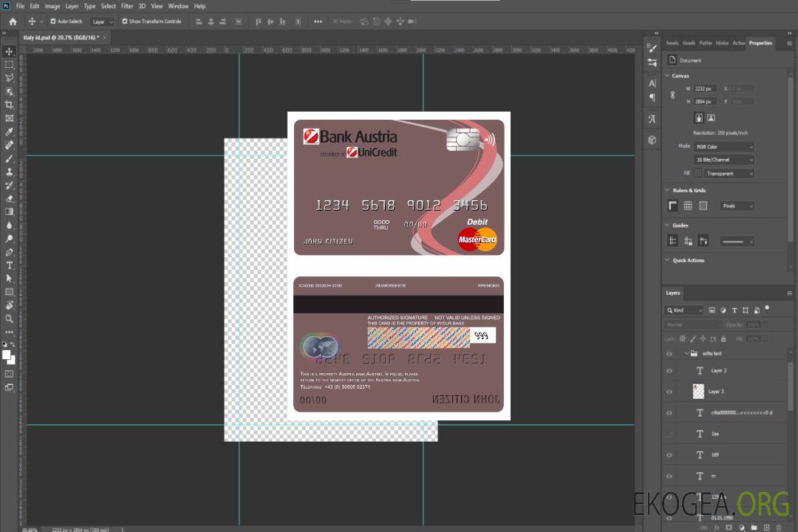Click the canvas Fill color swatch
This screenshot has height=532, width=798.
(x=698, y=173)
